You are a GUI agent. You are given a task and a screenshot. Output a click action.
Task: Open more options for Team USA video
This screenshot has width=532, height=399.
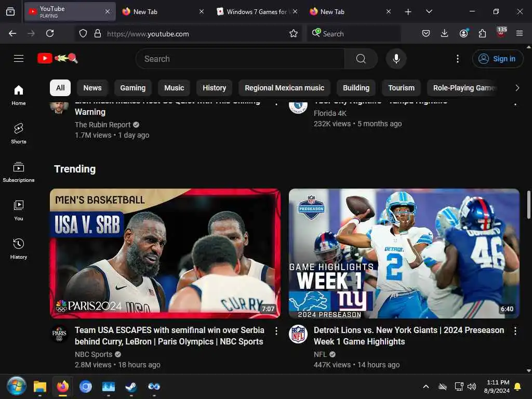pyautogui.click(x=276, y=331)
